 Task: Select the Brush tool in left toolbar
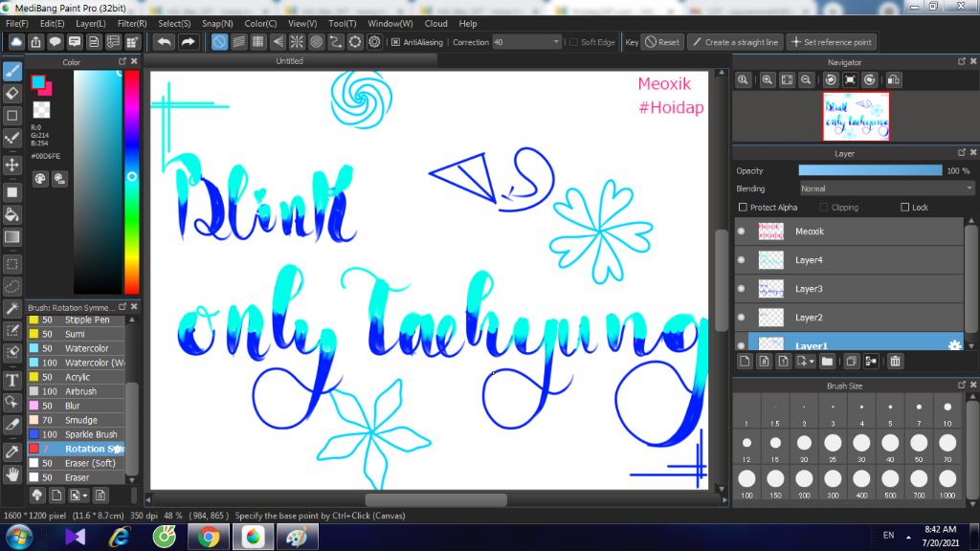[x=11, y=71]
